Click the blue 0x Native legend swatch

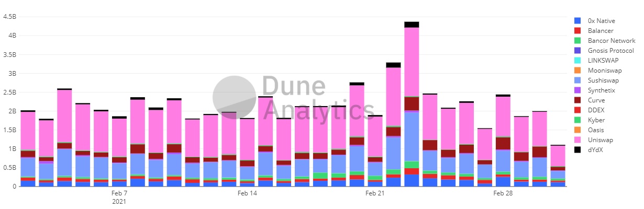(578, 21)
